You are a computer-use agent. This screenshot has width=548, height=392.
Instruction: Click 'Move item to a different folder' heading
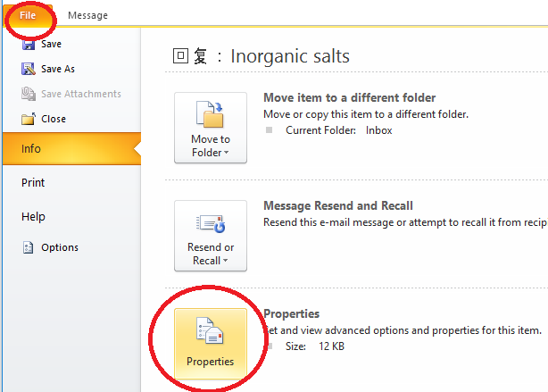tap(350, 97)
